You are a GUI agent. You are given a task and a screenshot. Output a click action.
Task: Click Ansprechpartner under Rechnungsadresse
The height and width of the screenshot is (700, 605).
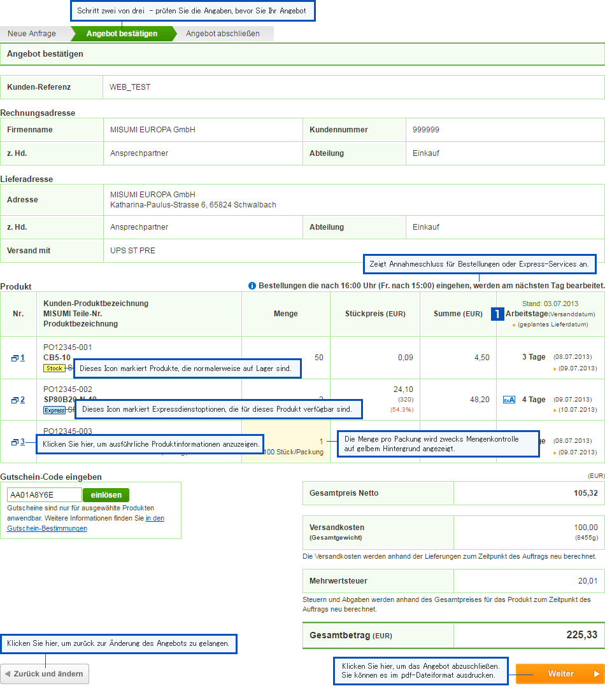[139, 153]
